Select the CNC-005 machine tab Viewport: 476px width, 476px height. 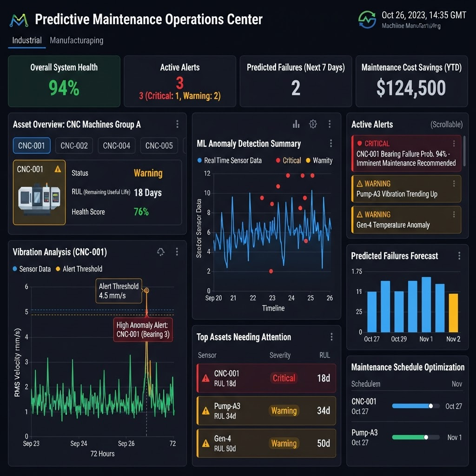159,145
